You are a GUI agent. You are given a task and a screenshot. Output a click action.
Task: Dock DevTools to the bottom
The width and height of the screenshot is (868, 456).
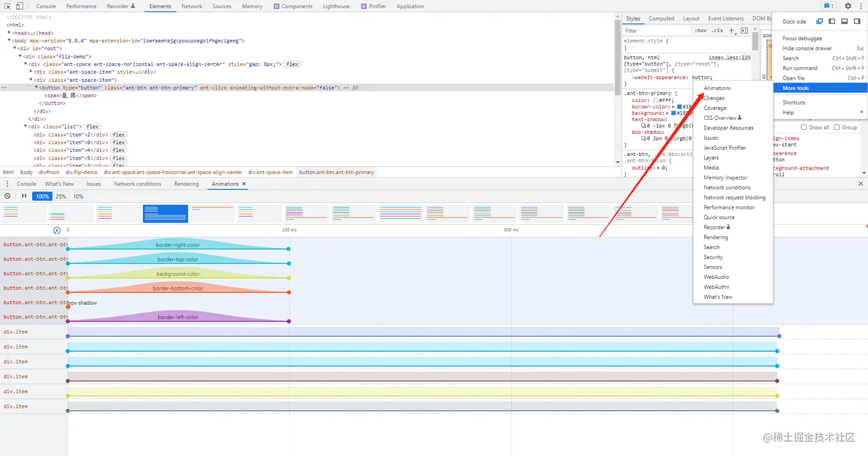[x=844, y=21]
